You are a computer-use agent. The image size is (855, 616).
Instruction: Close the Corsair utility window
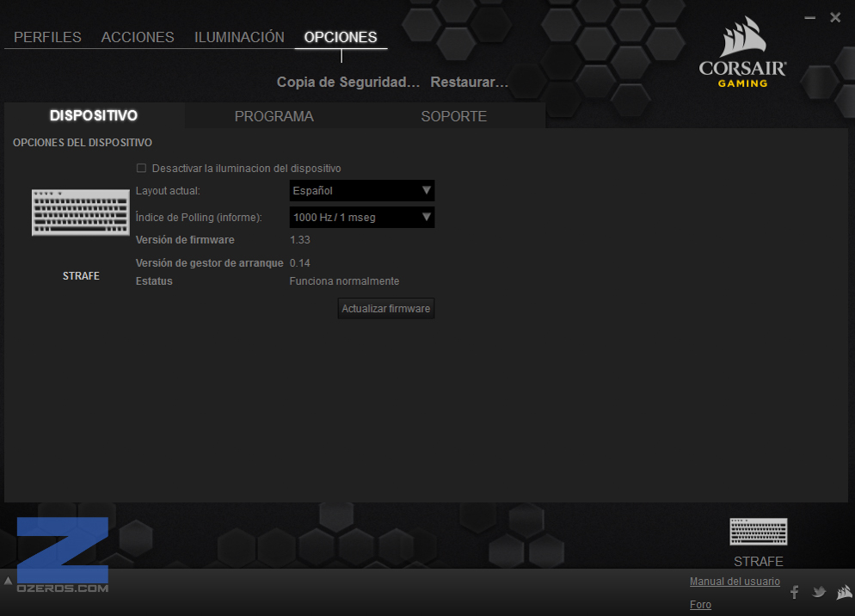coord(835,17)
